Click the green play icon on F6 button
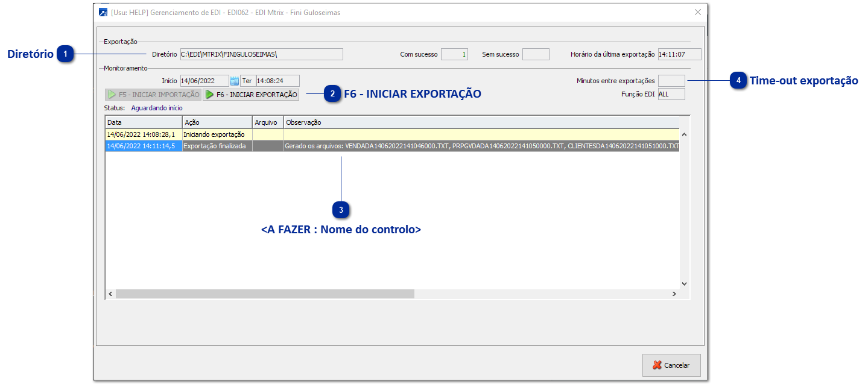This screenshot has width=868, height=390. point(210,94)
